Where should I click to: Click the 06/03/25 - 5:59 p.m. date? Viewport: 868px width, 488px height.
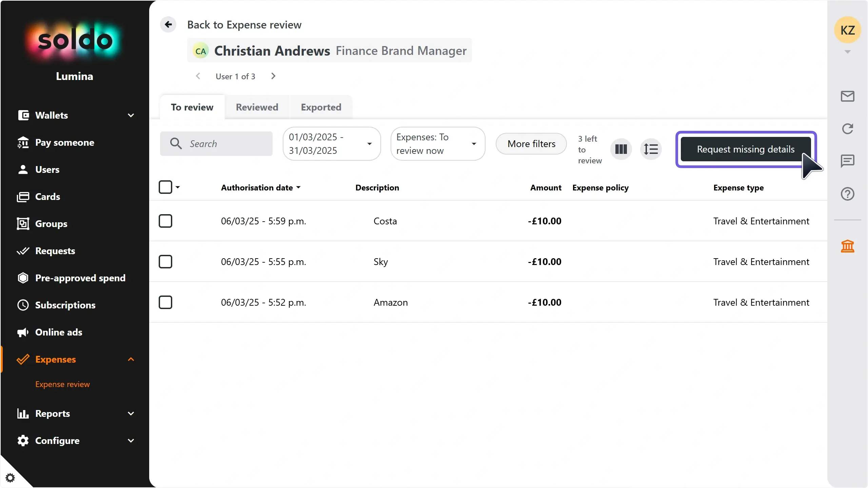[x=263, y=221]
